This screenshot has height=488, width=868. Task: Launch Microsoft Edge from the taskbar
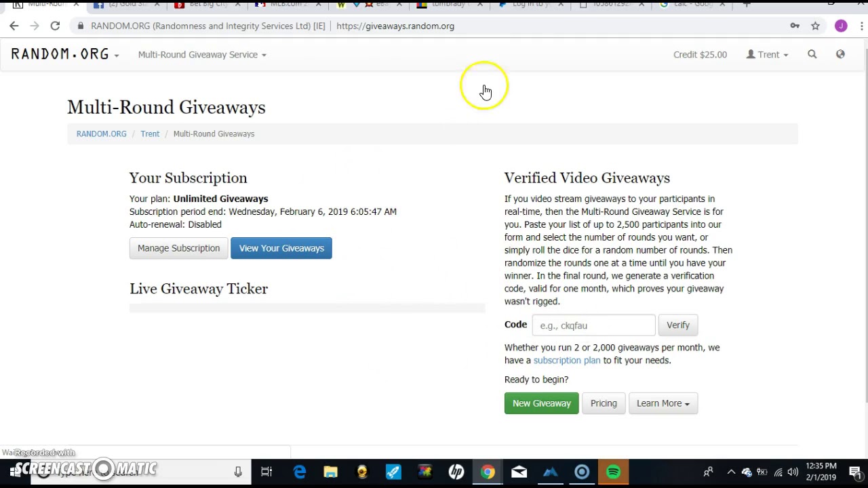coord(299,472)
